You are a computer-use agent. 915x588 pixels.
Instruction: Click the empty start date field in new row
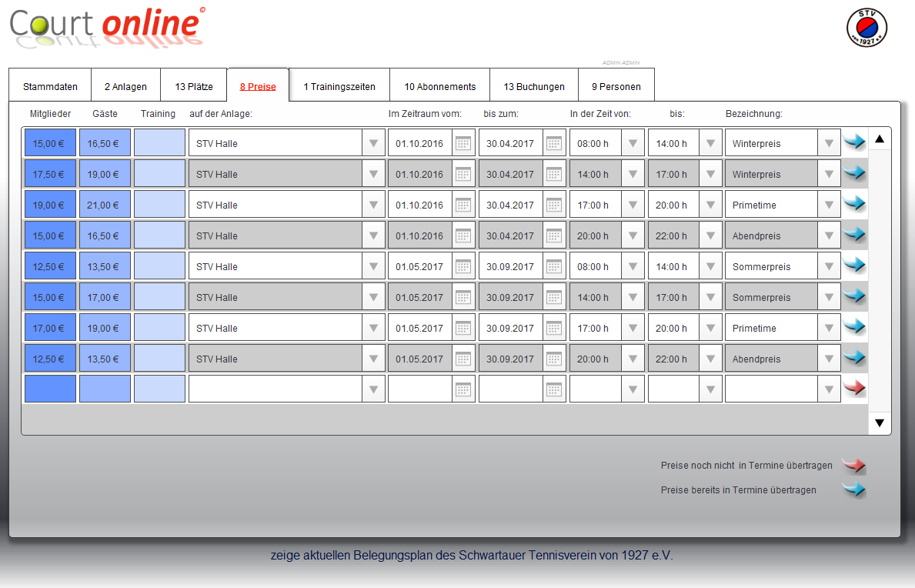tap(420, 389)
